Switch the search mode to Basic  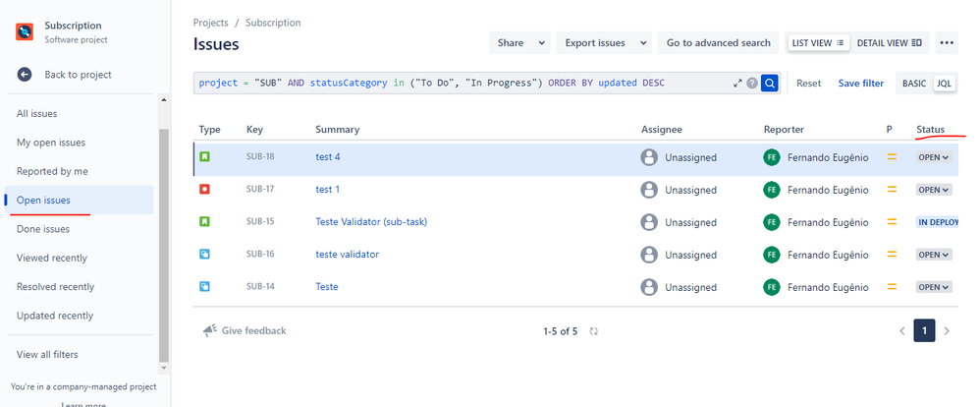[x=914, y=84]
